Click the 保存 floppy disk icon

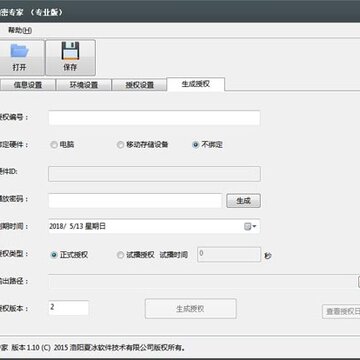click(70, 51)
